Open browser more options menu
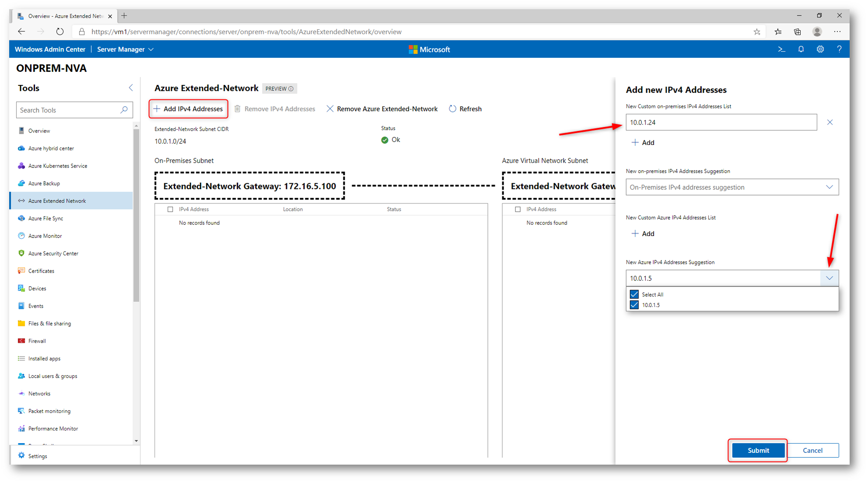 coord(837,31)
